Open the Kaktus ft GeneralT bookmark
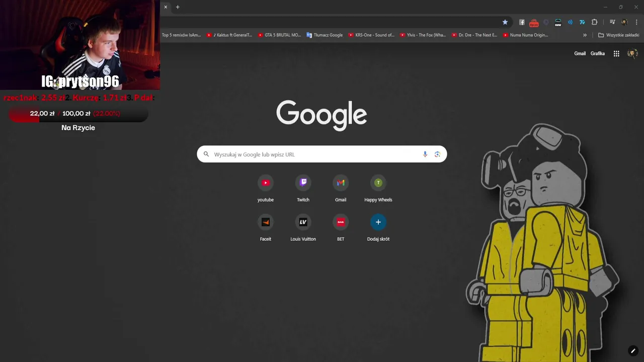This screenshot has height=362, width=644. point(229,35)
